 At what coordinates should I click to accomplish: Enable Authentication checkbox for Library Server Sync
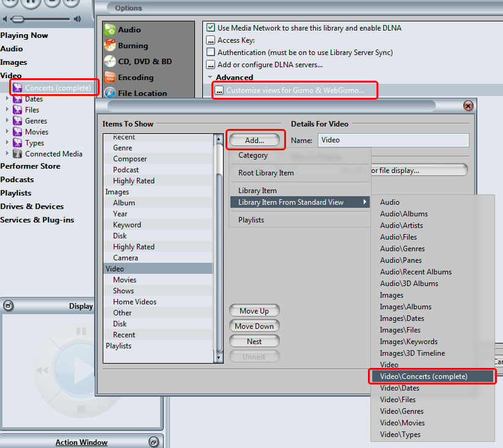pos(210,52)
